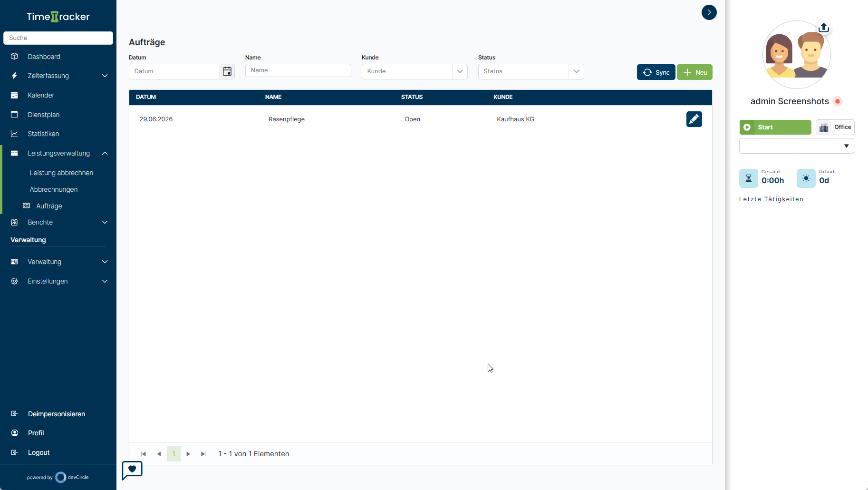Image resolution: width=868 pixels, height=490 pixels.
Task: Click the Zeiterfassung lightning bolt icon
Action: pyautogui.click(x=14, y=76)
